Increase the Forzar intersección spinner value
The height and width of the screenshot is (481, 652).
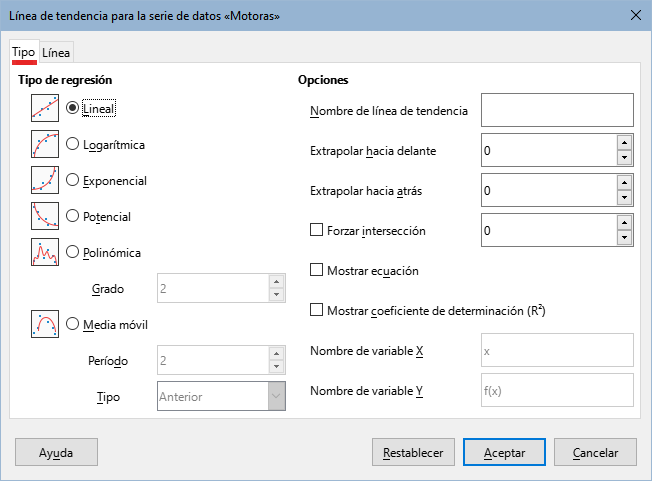pyautogui.click(x=625, y=223)
